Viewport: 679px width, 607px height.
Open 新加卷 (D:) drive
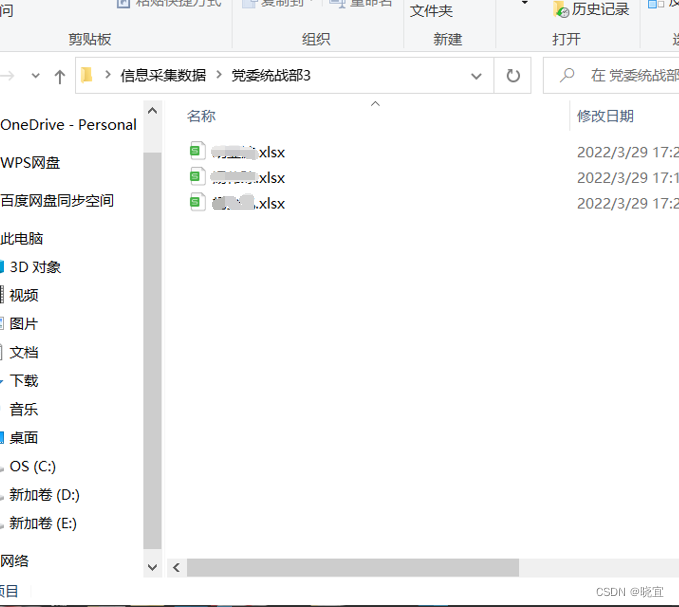coord(45,494)
